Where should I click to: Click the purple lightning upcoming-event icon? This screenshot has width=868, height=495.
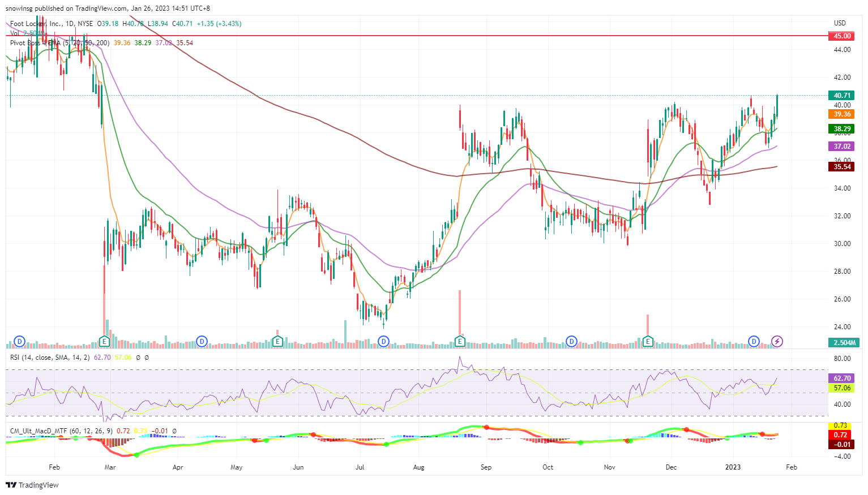[777, 341]
